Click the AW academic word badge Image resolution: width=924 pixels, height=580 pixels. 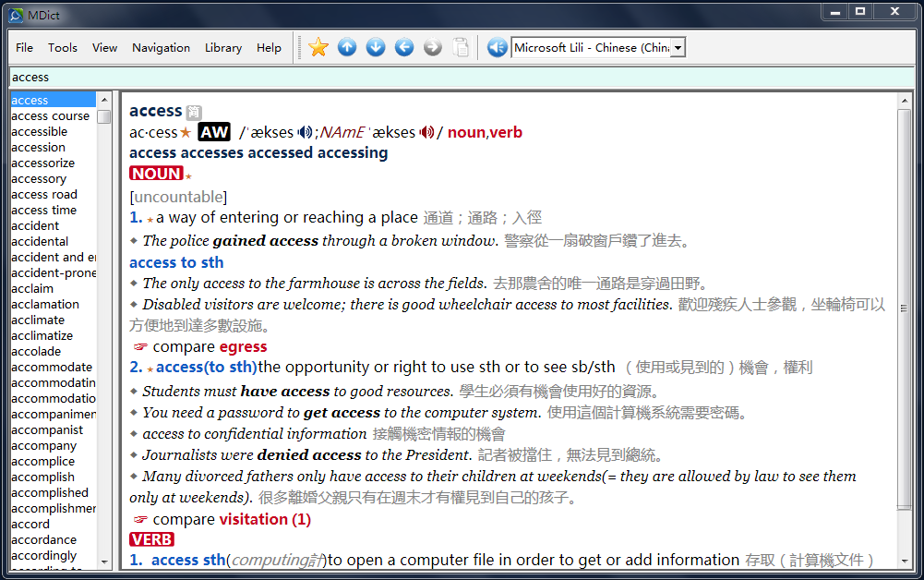coord(214,132)
